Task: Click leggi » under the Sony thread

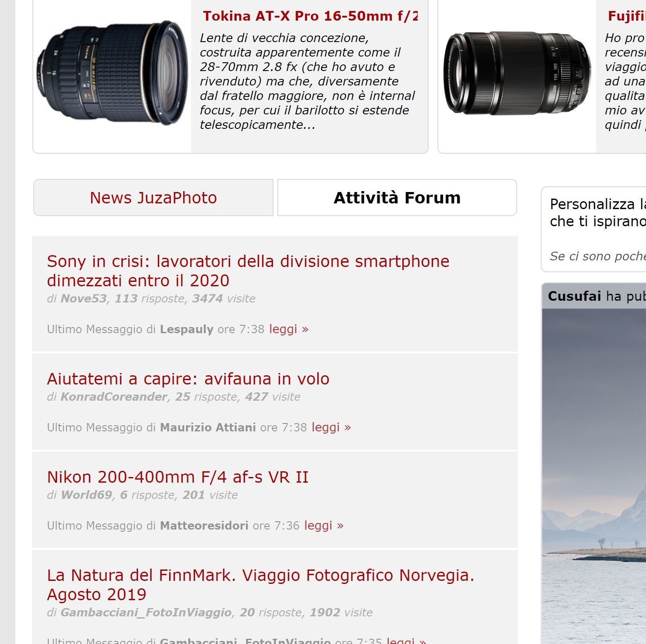Action: coord(289,329)
